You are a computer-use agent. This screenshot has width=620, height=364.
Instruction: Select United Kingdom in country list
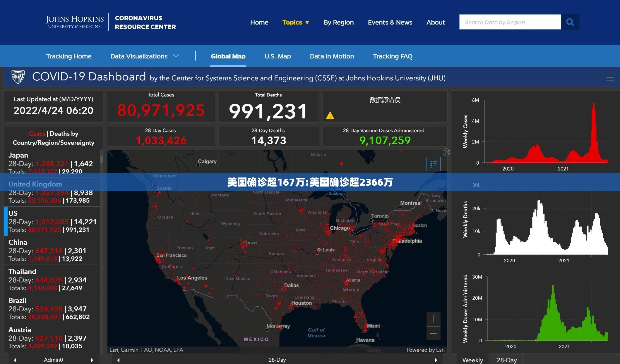point(52,192)
